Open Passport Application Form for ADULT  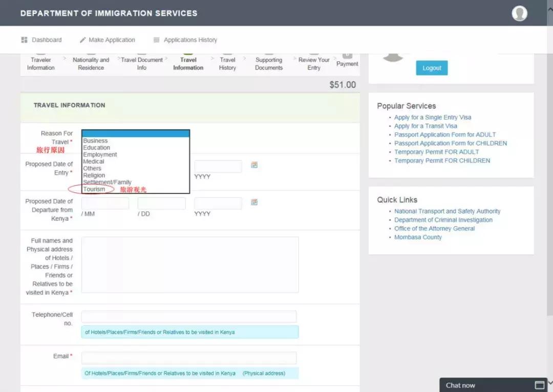tap(445, 135)
